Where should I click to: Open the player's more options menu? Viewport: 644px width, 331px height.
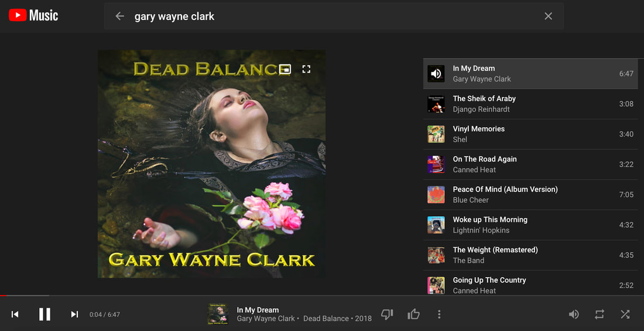[x=439, y=314]
